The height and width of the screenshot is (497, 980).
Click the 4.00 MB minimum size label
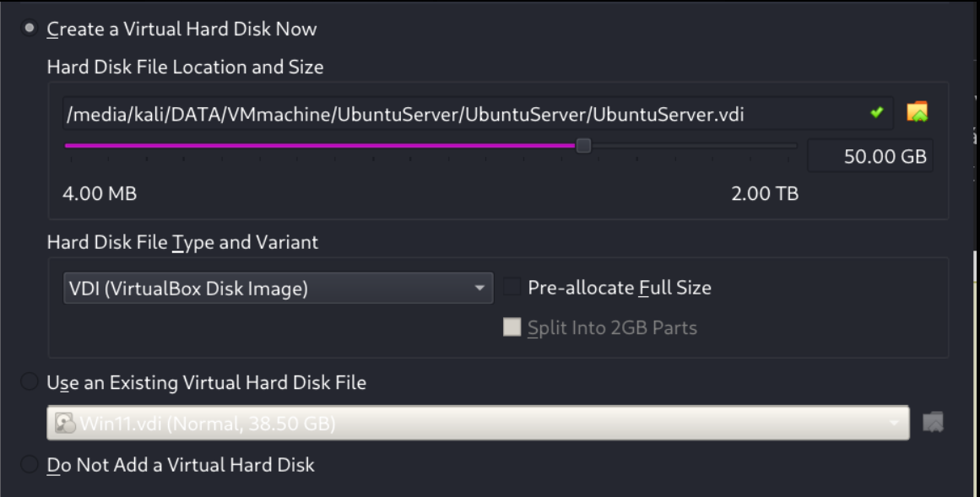(x=100, y=193)
